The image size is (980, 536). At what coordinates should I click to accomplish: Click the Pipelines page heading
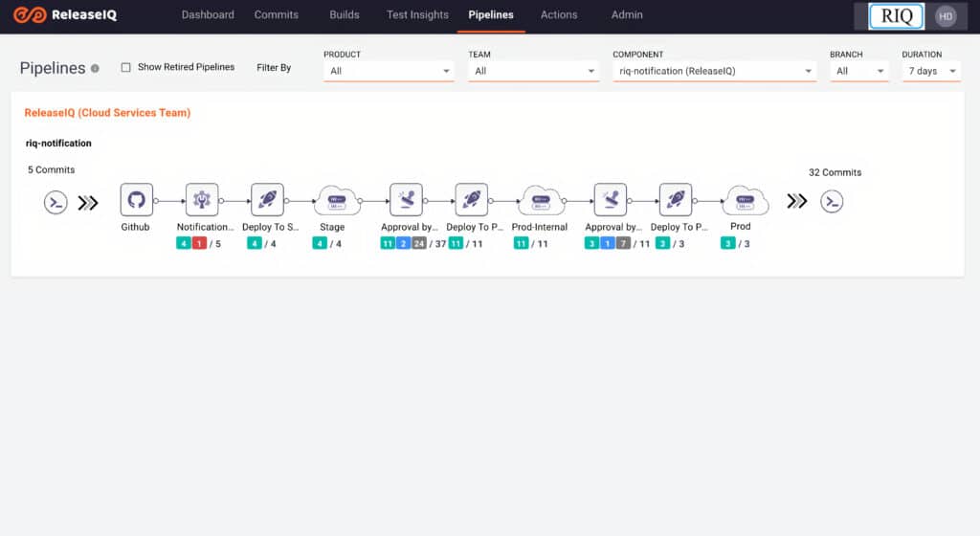pos(53,68)
